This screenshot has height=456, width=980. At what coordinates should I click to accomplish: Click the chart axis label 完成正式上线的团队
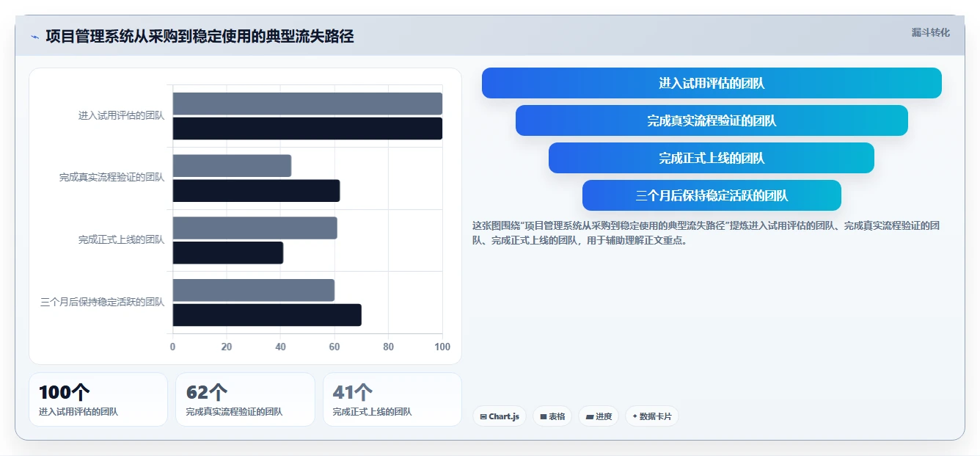click(x=121, y=239)
